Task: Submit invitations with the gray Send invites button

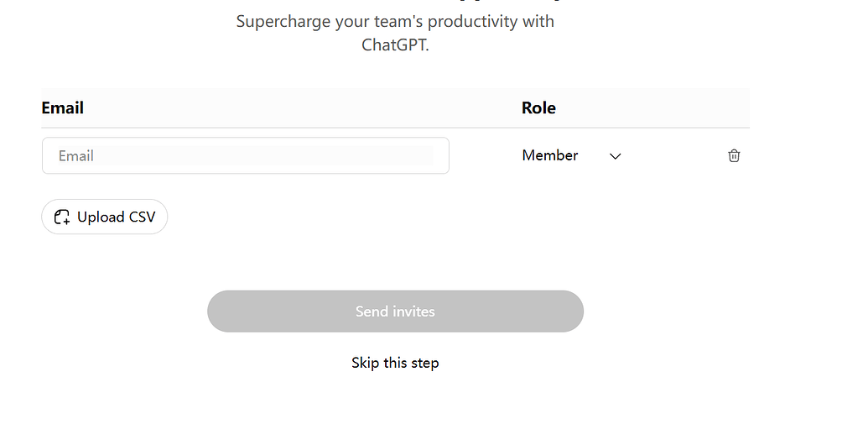Action: tap(395, 311)
